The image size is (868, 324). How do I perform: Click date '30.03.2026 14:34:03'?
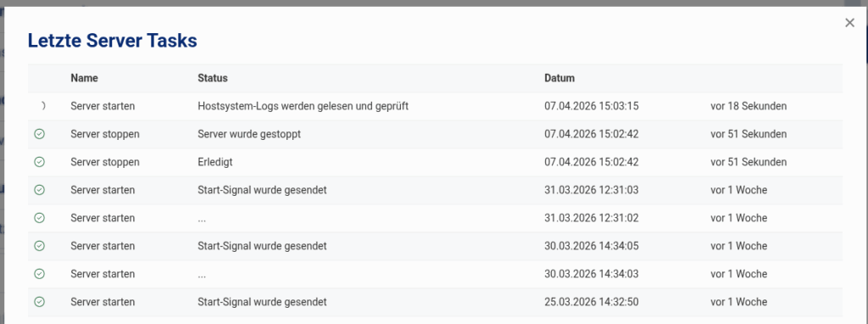click(591, 274)
